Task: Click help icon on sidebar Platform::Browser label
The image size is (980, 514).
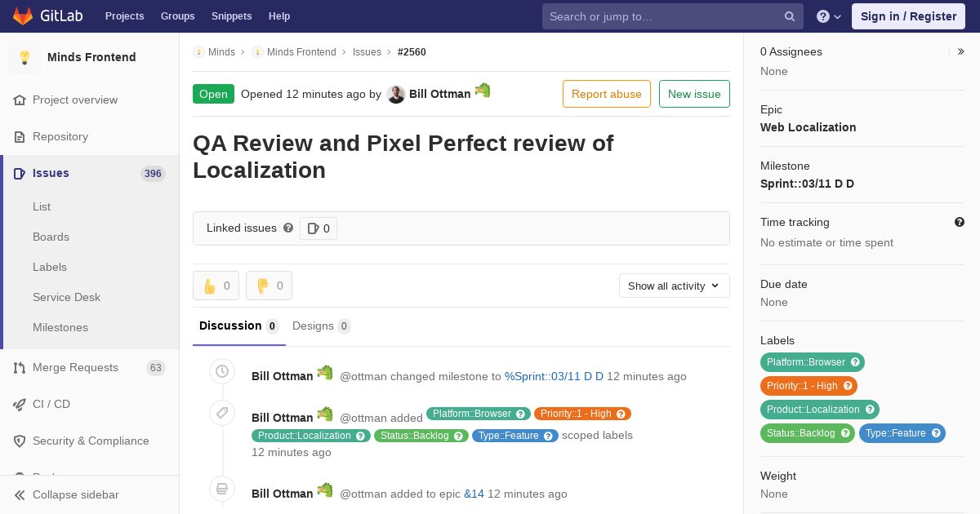Action: [856, 362]
